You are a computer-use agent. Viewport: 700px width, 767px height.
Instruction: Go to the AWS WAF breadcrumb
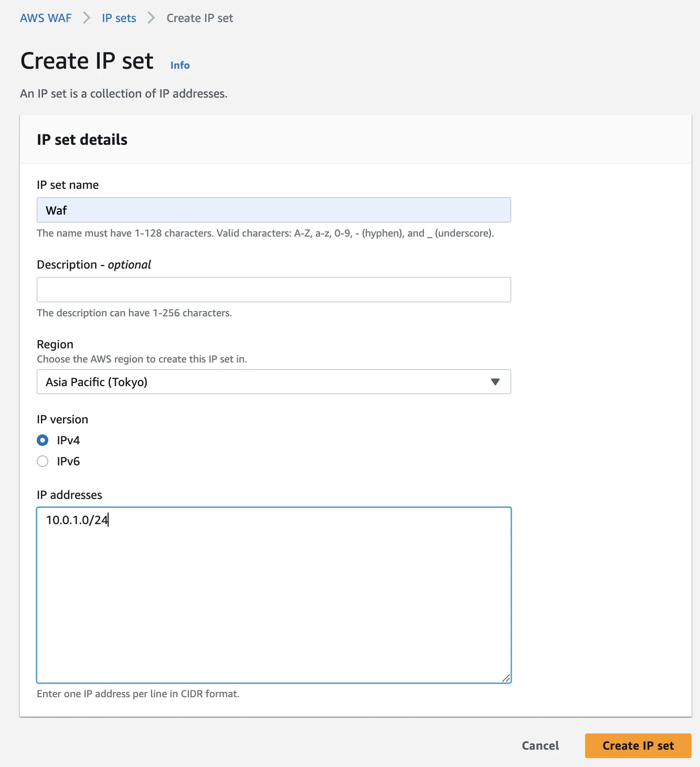click(46, 18)
